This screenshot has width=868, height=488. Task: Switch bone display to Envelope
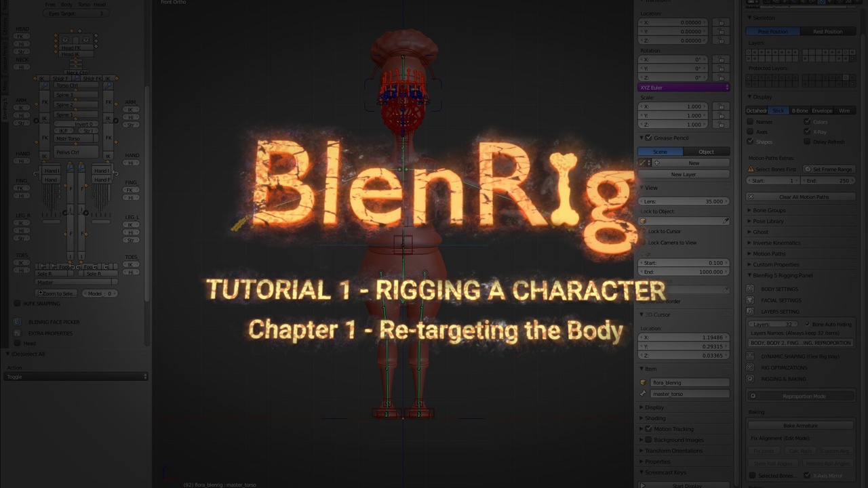click(822, 110)
